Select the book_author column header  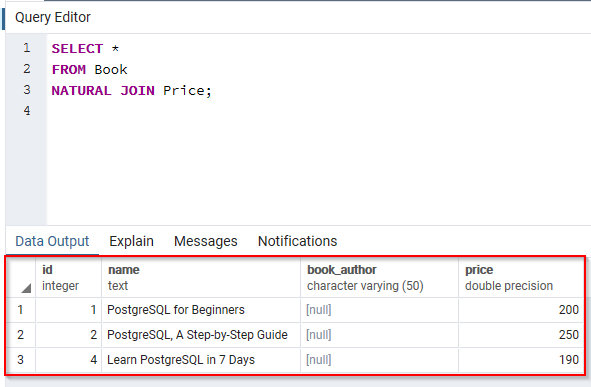tap(379, 278)
